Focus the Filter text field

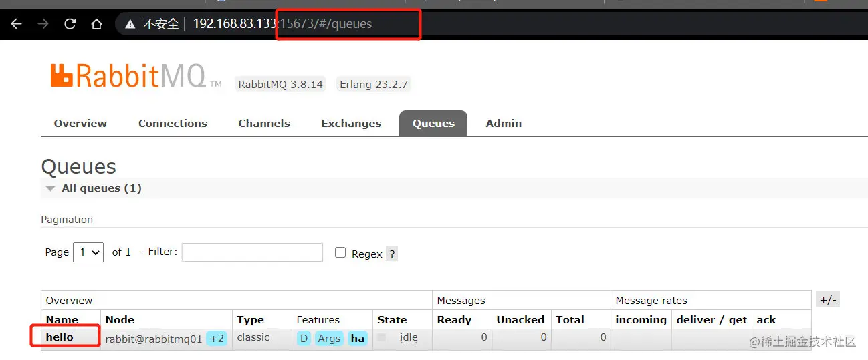[x=252, y=252]
